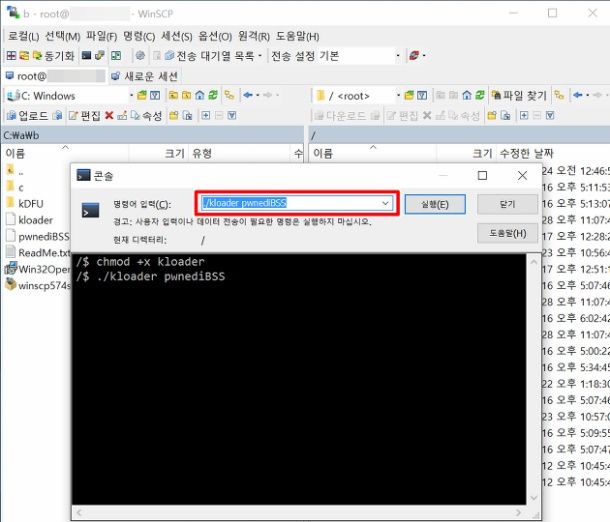Open the 명령(C) menu

coord(139,36)
